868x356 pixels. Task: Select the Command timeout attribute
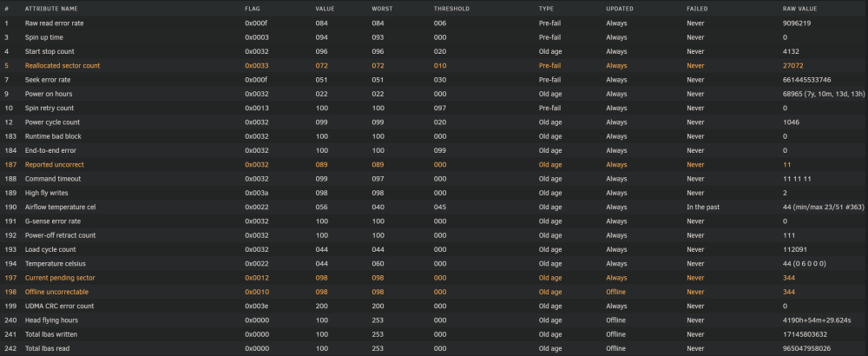point(53,179)
